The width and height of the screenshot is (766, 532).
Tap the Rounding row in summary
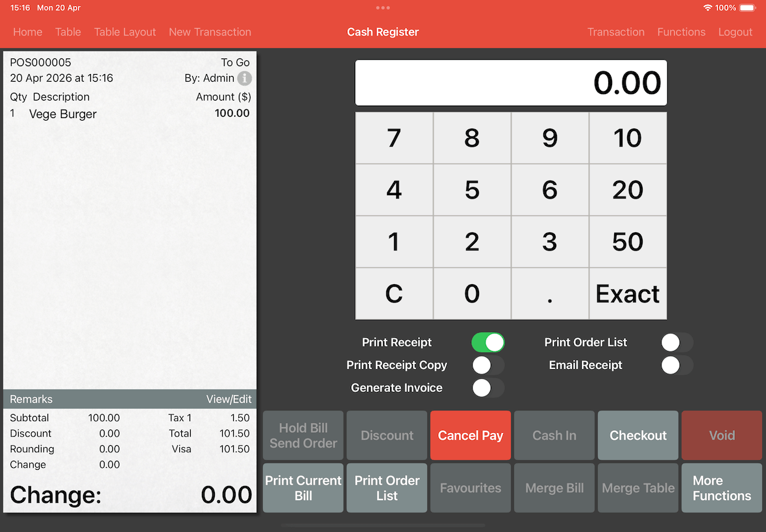pyautogui.click(x=65, y=449)
